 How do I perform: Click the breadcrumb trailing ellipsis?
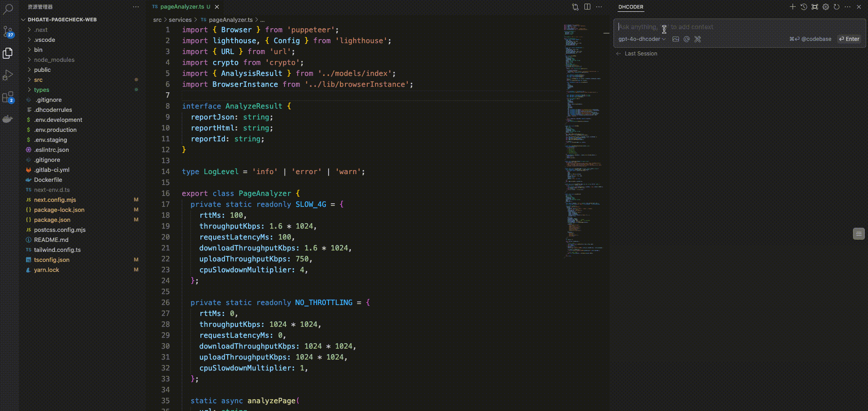pyautogui.click(x=262, y=20)
